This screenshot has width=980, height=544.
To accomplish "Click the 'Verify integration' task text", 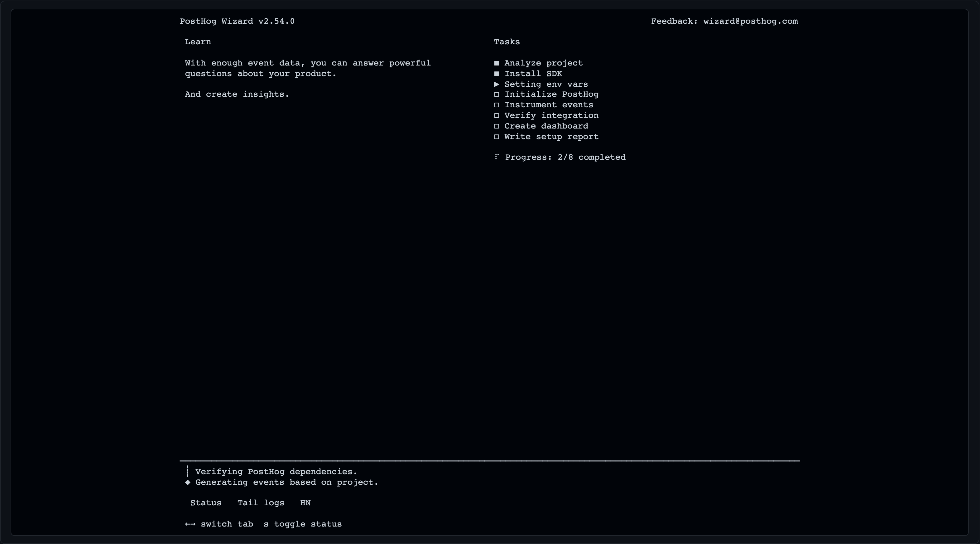I will (x=552, y=116).
